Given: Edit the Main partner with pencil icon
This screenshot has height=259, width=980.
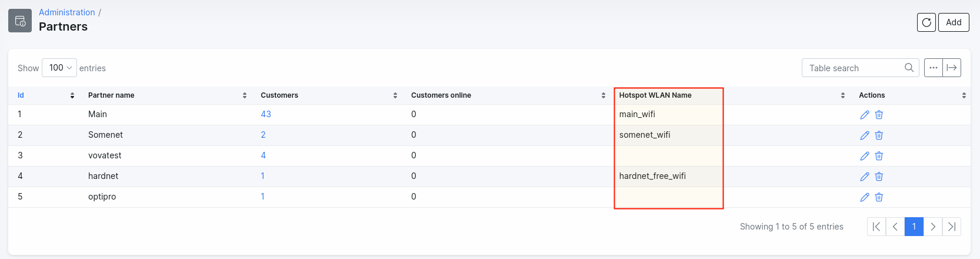Looking at the screenshot, I should click(x=864, y=115).
